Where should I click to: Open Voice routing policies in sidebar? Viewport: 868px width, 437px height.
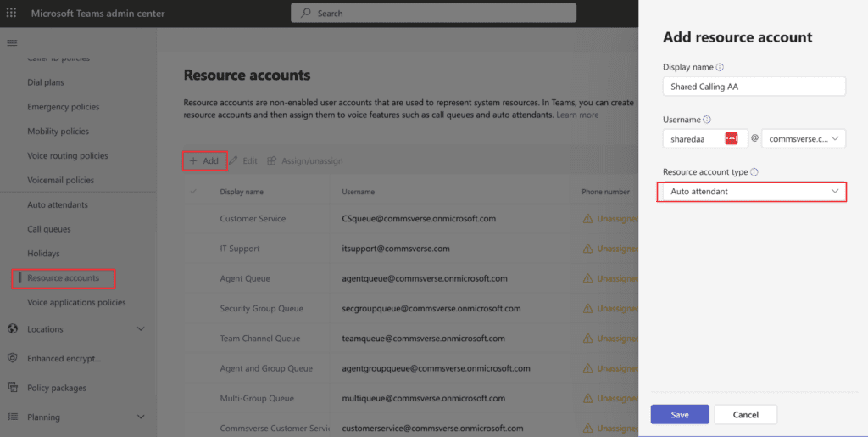pyautogui.click(x=68, y=155)
